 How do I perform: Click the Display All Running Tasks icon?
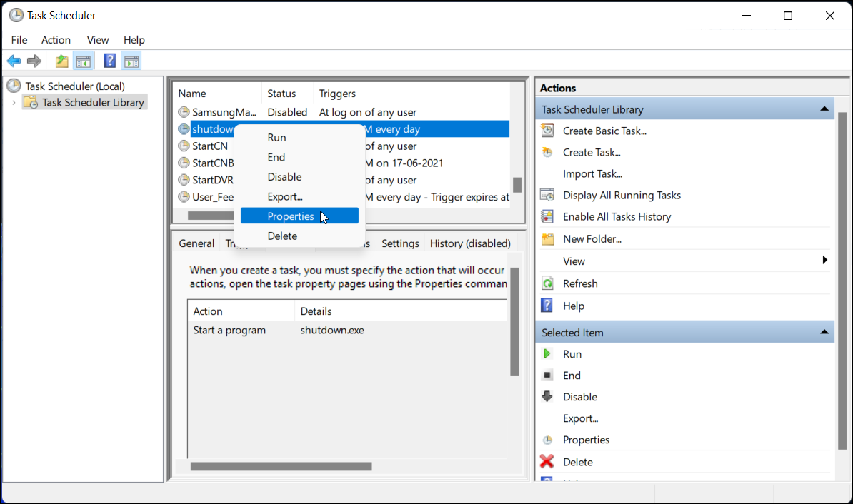[x=547, y=195]
